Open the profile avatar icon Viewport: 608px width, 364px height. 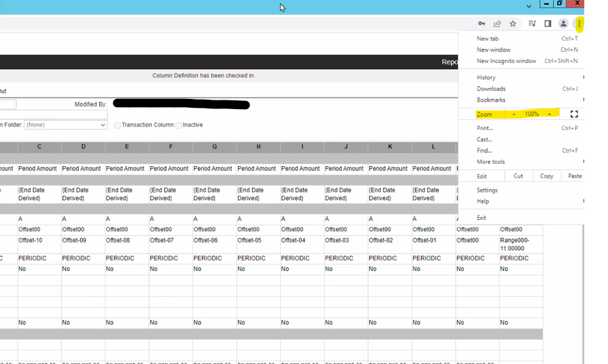[563, 24]
